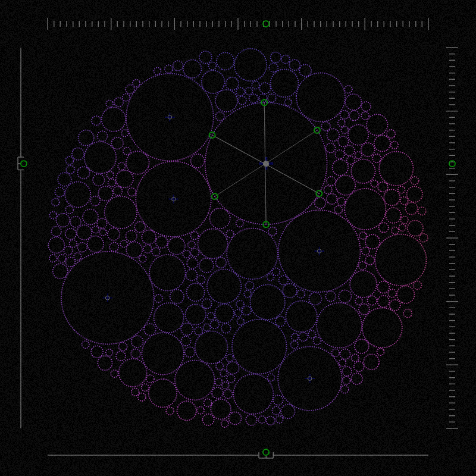The width and height of the screenshot is (476, 476).
Task: Click the green marker on the top ruler
Action: [x=266, y=24]
